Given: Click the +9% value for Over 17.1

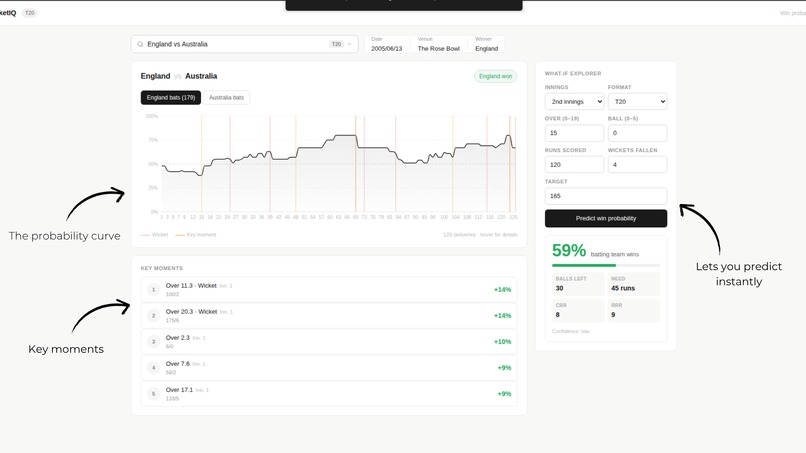Looking at the screenshot, I should pyautogui.click(x=504, y=394).
